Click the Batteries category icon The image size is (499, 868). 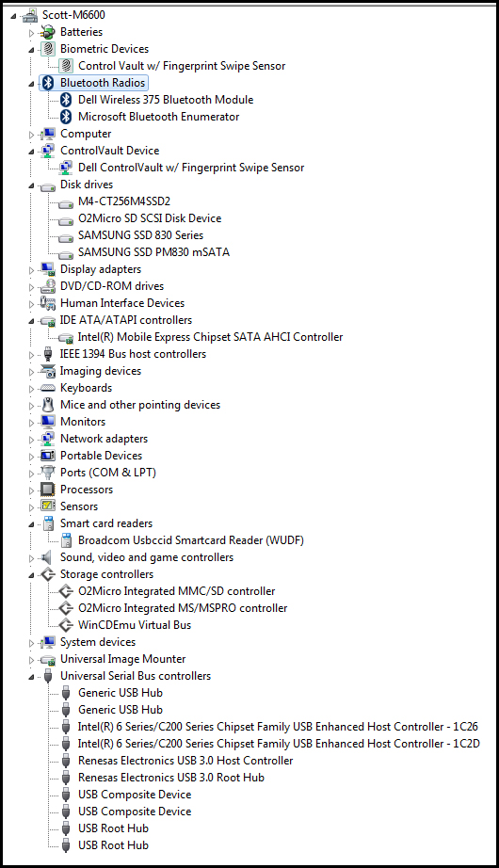click(48, 32)
